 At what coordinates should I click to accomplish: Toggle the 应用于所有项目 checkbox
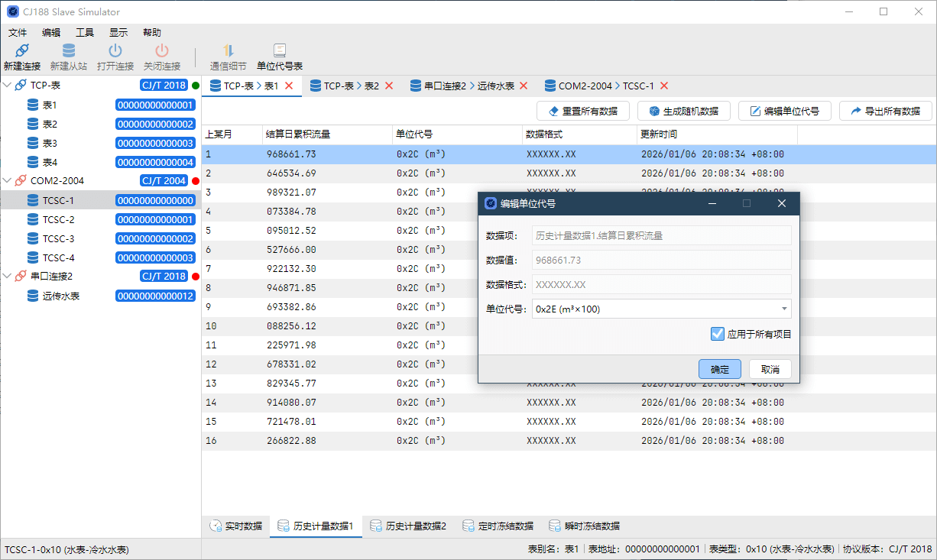(717, 334)
